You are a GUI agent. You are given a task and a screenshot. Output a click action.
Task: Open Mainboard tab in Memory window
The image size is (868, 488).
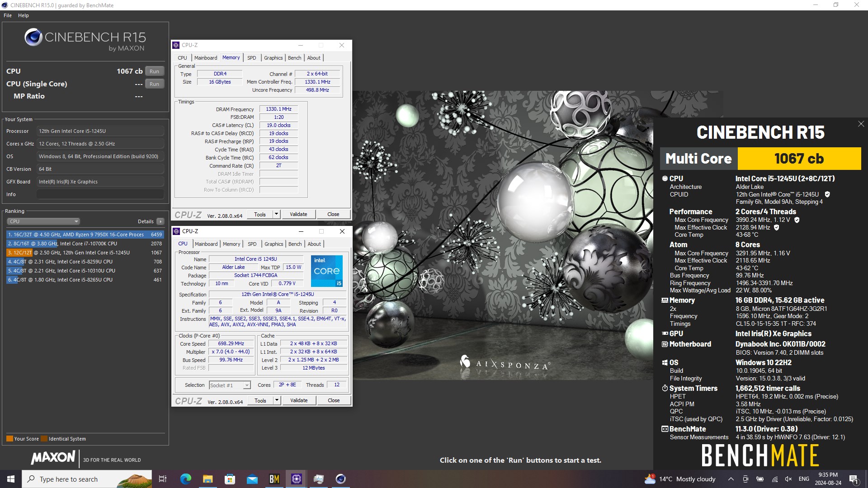click(206, 58)
